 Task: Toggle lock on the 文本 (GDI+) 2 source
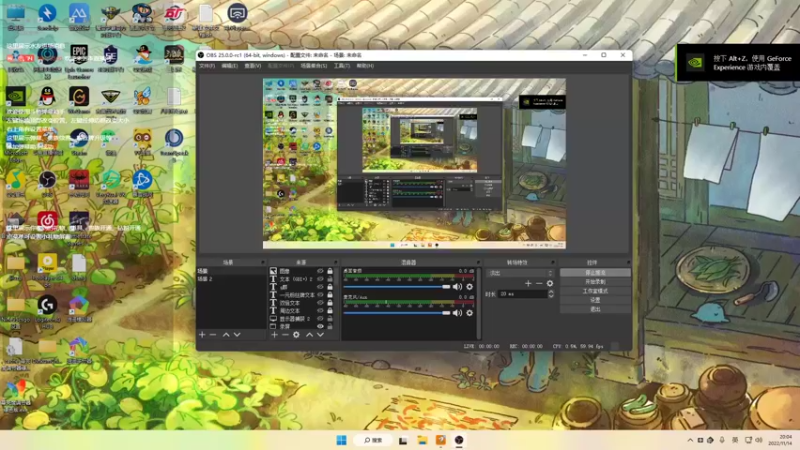pos(330,279)
